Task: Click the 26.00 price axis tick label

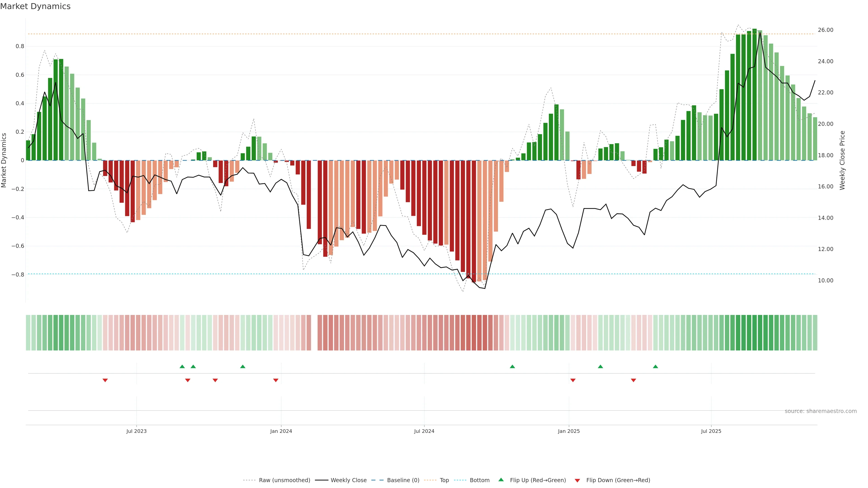Action: pos(825,30)
